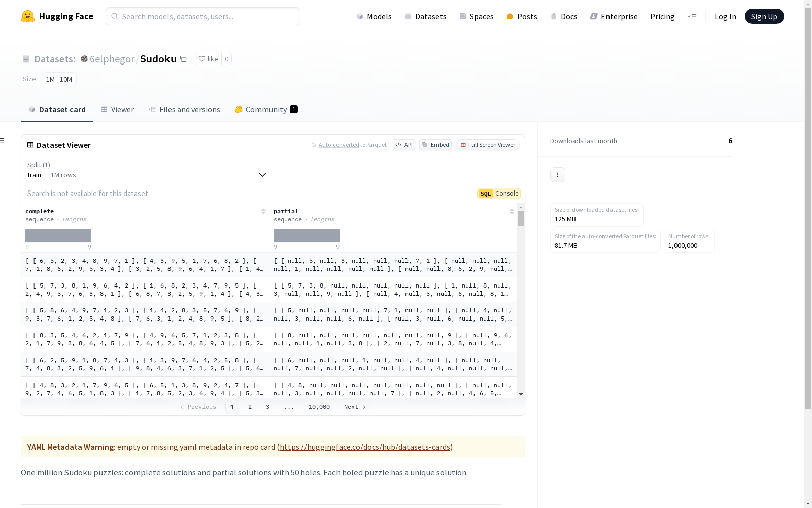Go to page 2 of results
Viewport: 812px width, 508px height.
(x=250, y=407)
